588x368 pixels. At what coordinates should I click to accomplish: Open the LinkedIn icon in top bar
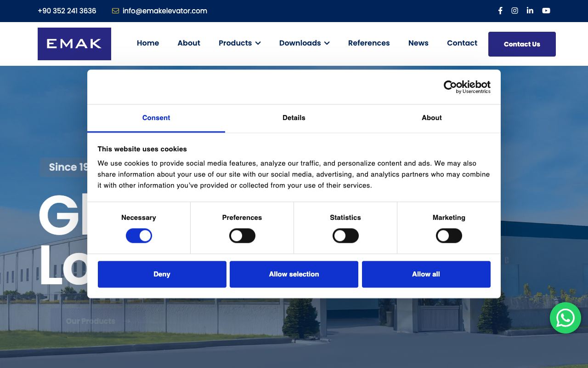tap(530, 11)
